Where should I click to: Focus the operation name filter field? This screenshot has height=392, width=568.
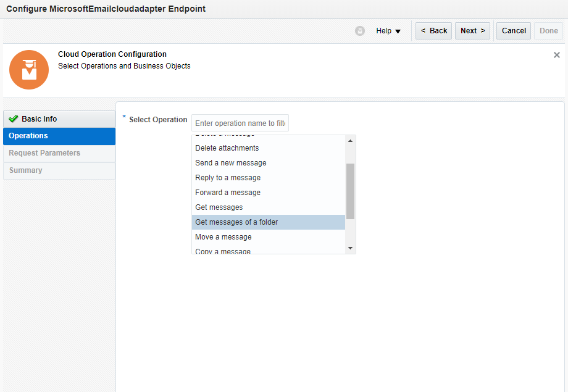coord(240,123)
